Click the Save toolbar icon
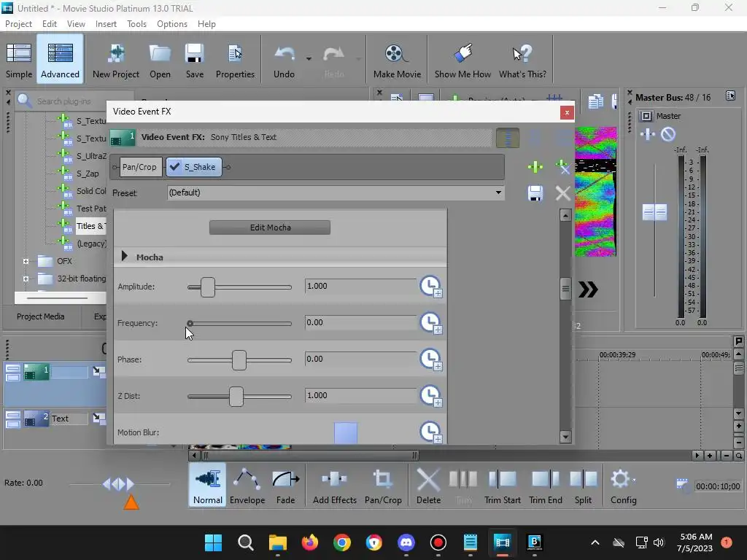Screen dimensions: 747x560 click(x=194, y=60)
